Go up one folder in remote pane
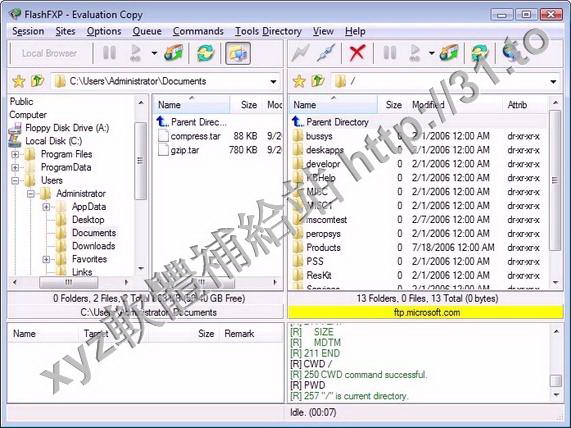The width and height of the screenshot is (571, 428). coord(318,81)
